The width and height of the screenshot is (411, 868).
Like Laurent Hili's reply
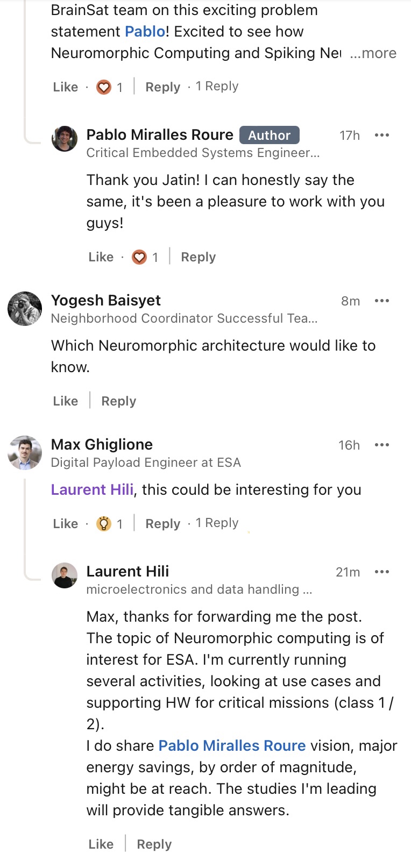pyautogui.click(x=101, y=844)
